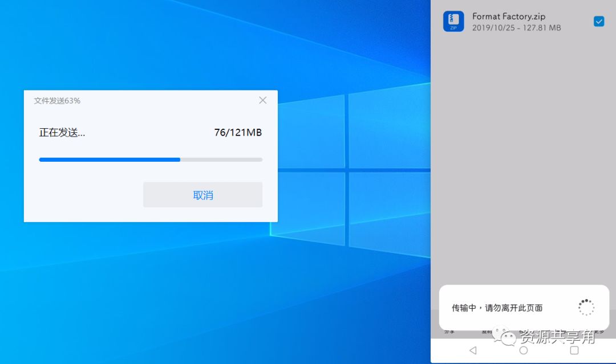Uncheck the Format Factory.zip checkbox

click(x=599, y=21)
